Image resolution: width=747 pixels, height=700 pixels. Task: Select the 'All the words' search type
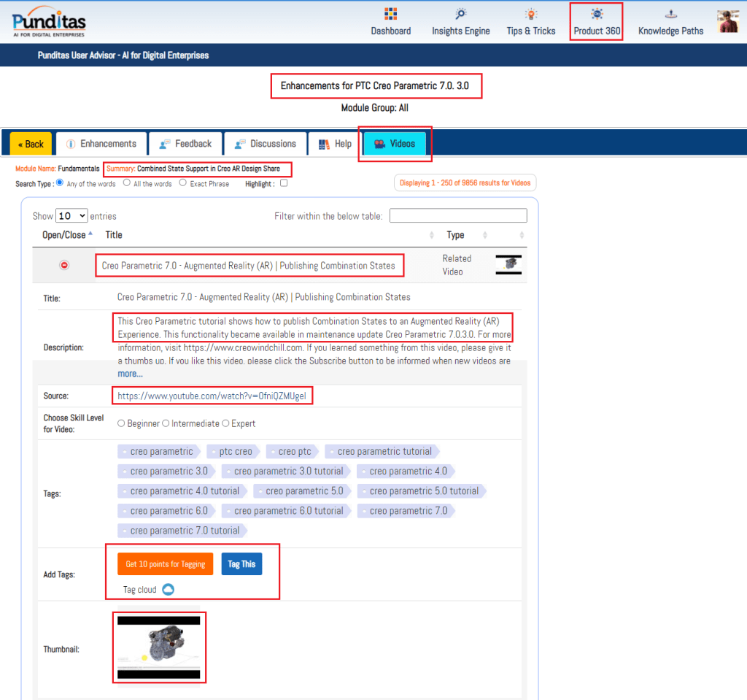127,183
